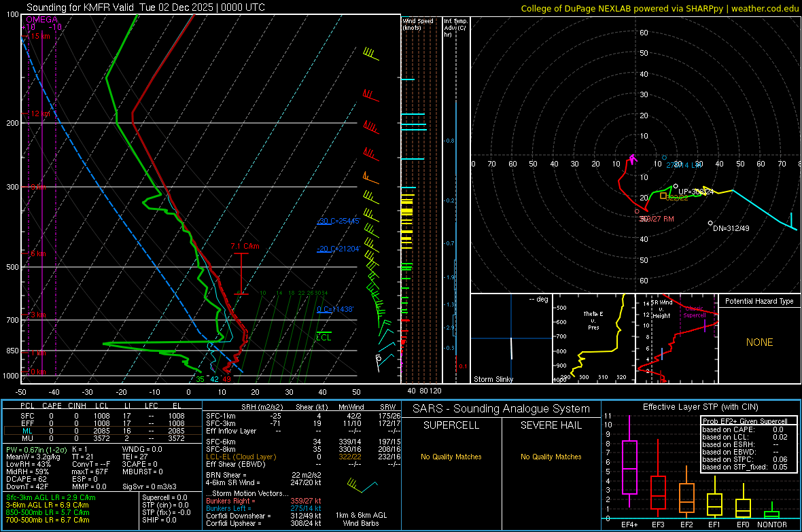Click the 'Theta-E v. Pres' panel label
This screenshot has height=532, width=802.
pyautogui.click(x=593, y=321)
